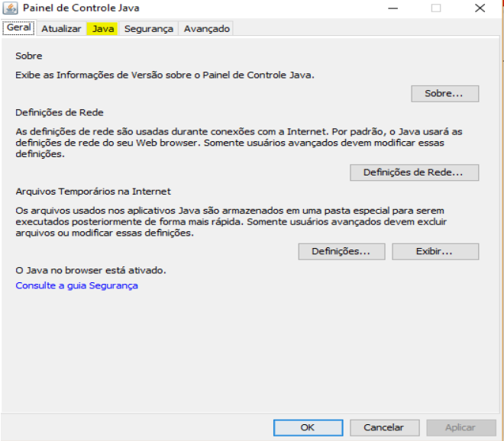The height and width of the screenshot is (441, 504).
Task: Click the Exibir... button
Action: [x=435, y=251]
